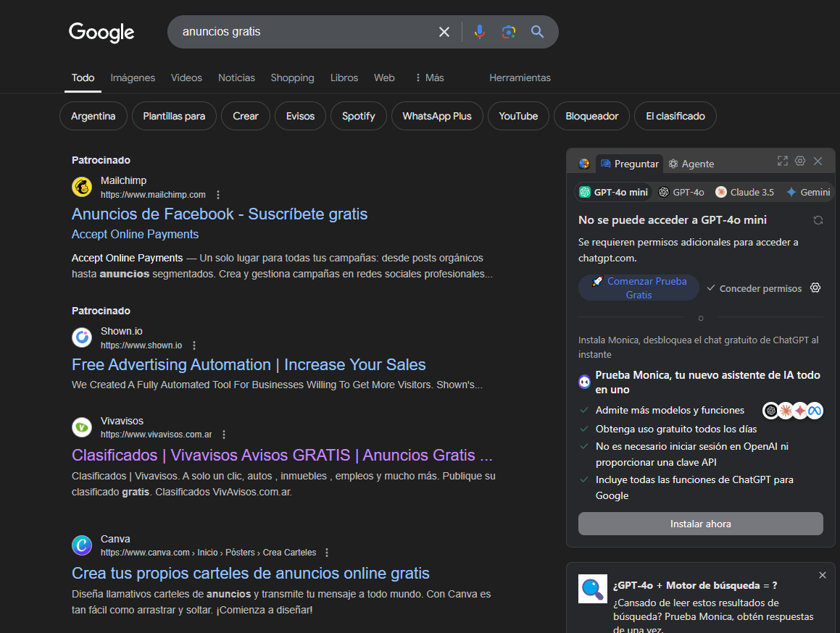Open the Libros results tab
Image resolution: width=840 pixels, height=633 pixels.
coord(344,77)
